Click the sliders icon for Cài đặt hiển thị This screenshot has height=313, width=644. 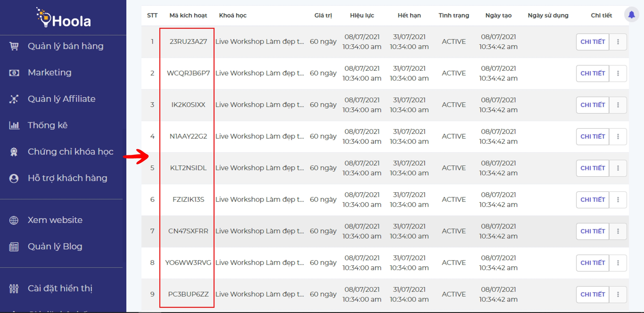[x=14, y=288]
